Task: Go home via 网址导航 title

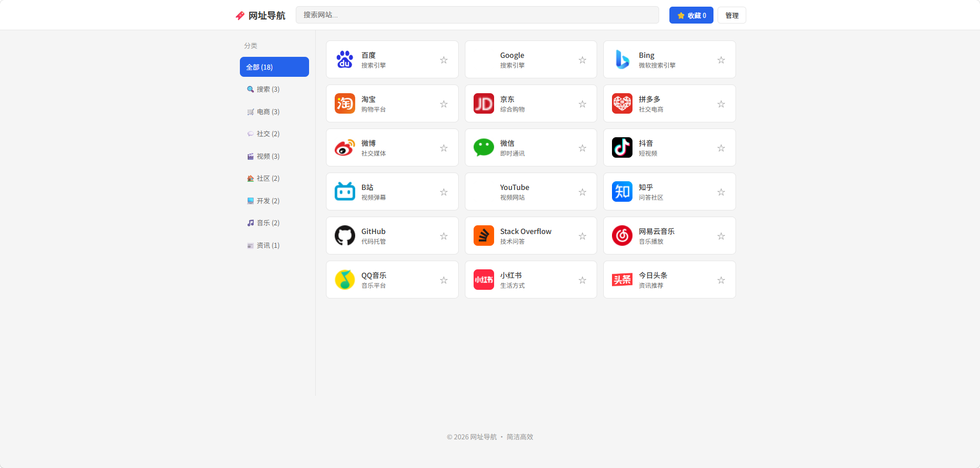Action: 267,16
